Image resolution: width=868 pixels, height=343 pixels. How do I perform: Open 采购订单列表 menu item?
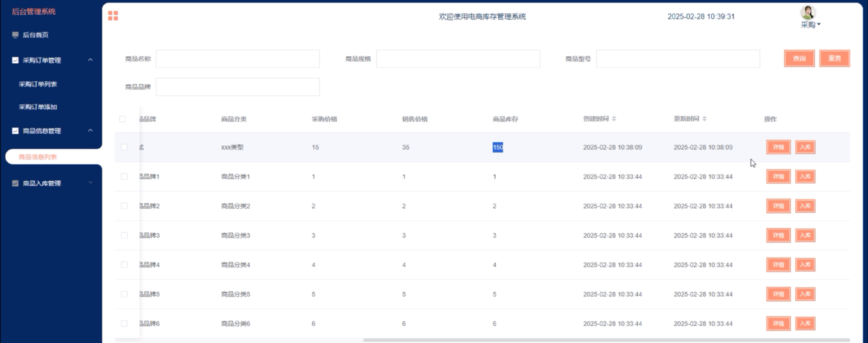(38, 84)
